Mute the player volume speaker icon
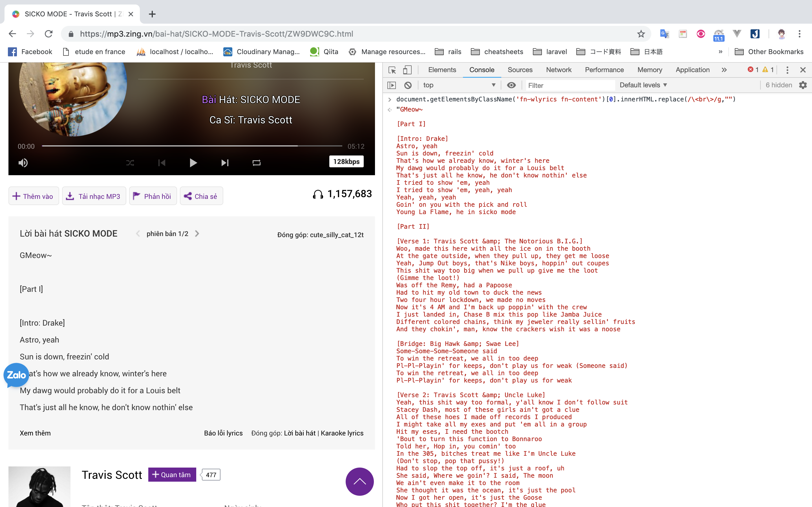This screenshot has height=507, width=812. click(x=23, y=163)
